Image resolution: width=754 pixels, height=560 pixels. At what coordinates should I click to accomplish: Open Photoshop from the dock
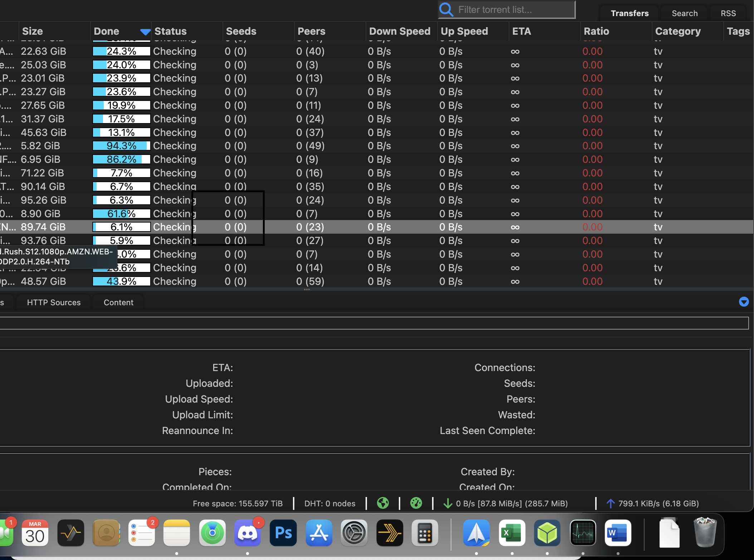tap(283, 533)
